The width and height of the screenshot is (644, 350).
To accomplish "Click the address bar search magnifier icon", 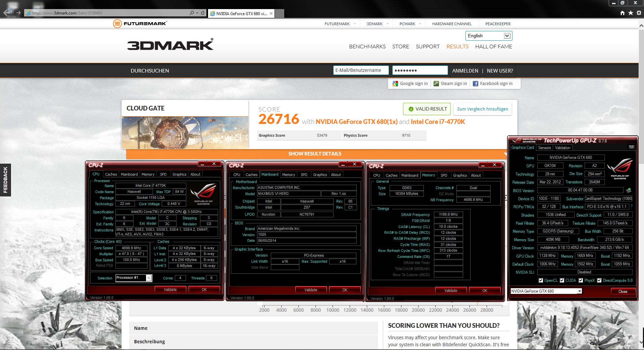I will [x=192, y=13].
